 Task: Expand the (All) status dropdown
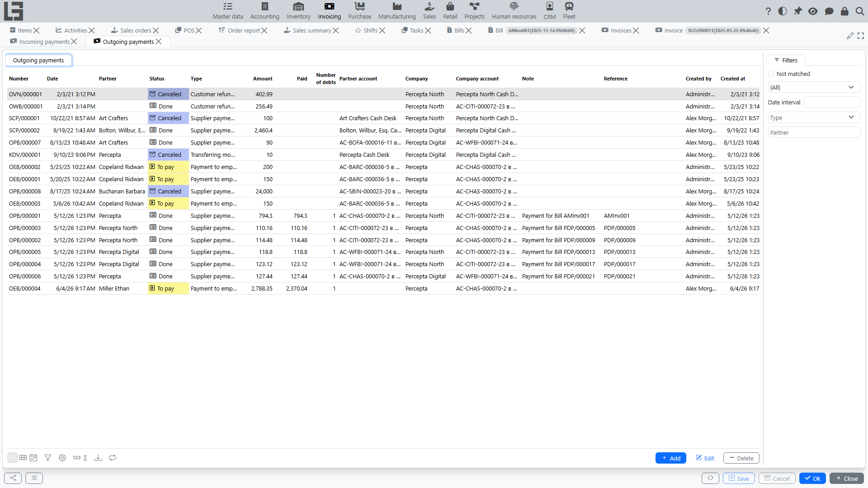[x=814, y=87]
